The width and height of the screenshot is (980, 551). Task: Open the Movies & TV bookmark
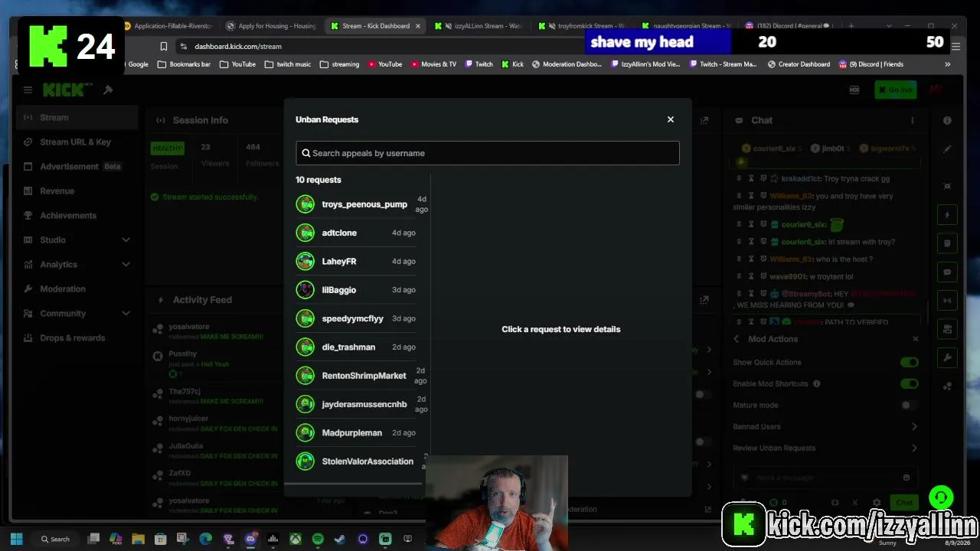pos(433,64)
